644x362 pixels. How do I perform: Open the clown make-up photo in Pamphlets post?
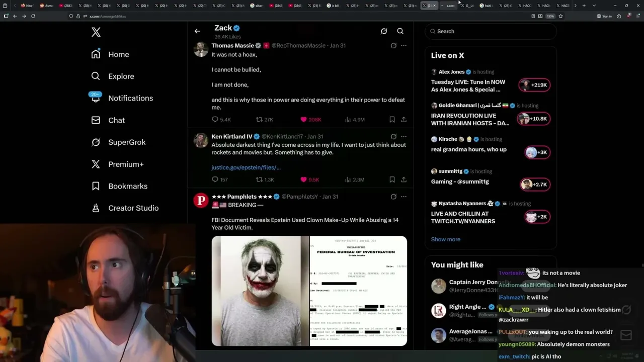pos(260,291)
